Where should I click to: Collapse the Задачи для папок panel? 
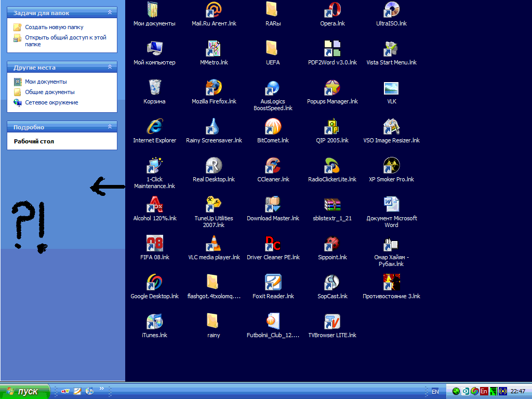[110, 12]
